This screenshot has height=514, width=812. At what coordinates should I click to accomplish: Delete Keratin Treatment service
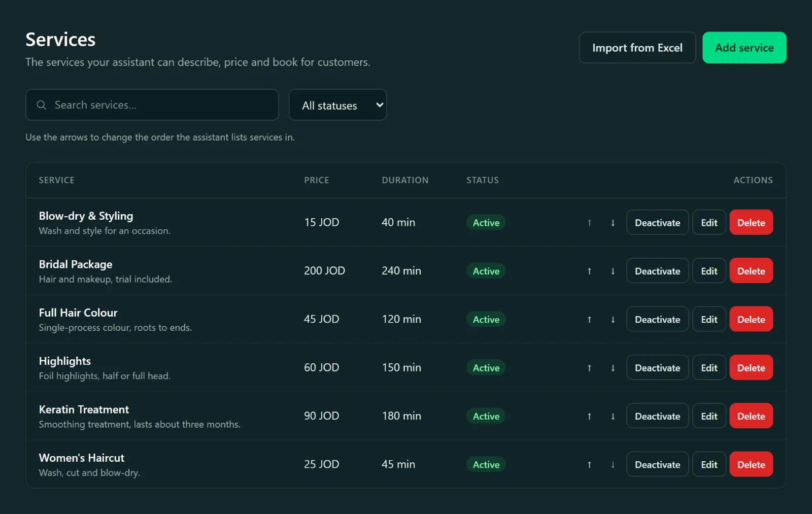[751, 416]
